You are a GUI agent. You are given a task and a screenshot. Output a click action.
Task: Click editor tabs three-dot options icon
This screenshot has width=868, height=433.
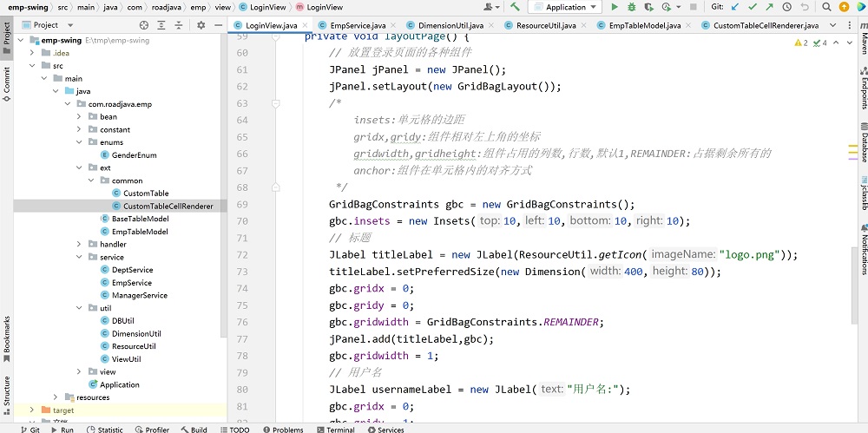coord(850,25)
